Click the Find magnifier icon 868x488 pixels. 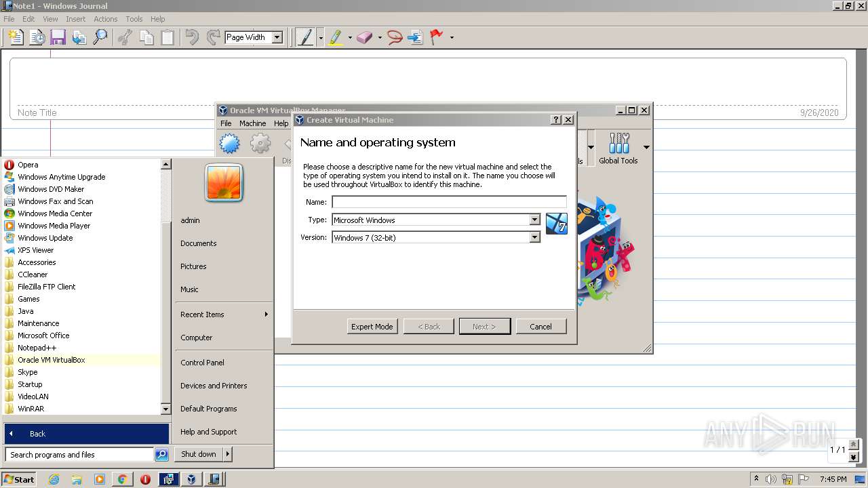coord(100,37)
